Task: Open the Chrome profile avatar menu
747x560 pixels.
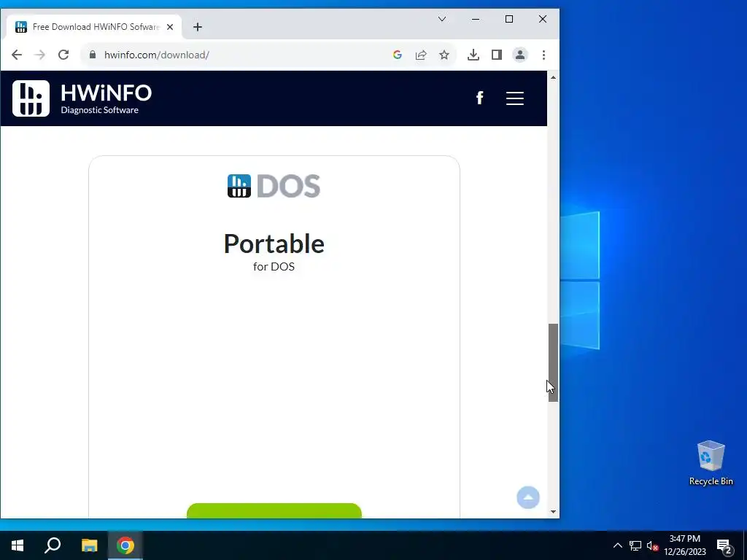Action: coord(519,55)
